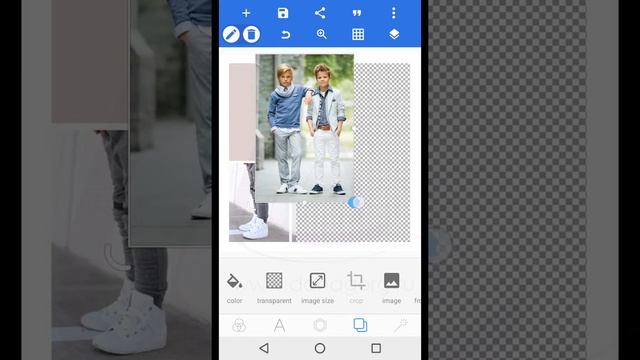Screen dimensions: 640x360
Task: Open the three-dot overflow menu
Action: tap(393, 13)
